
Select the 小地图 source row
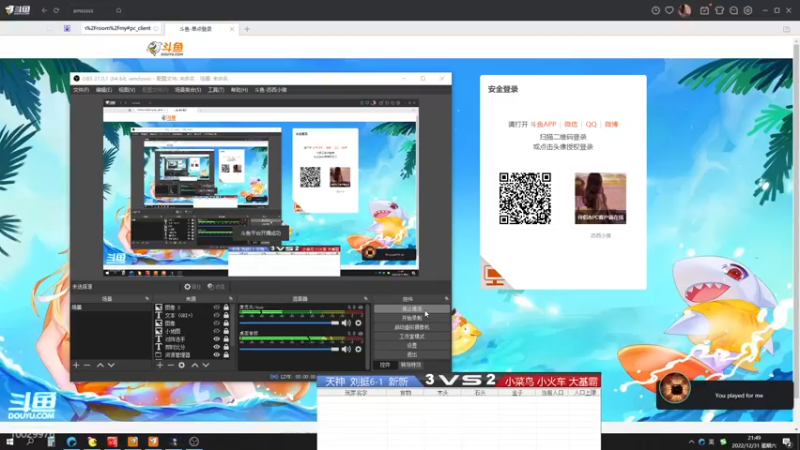(x=193, y=331)
